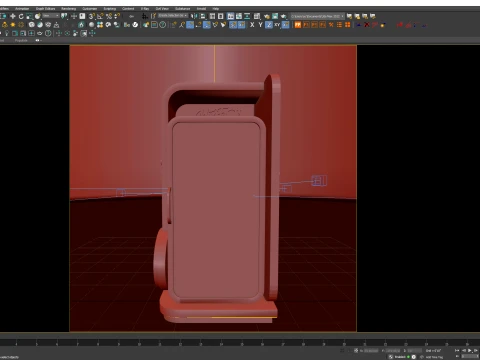This screenshot has height=360, width=480.
Task: Toggle Keyboard Shortcut Override
Action: pos(82,16)
